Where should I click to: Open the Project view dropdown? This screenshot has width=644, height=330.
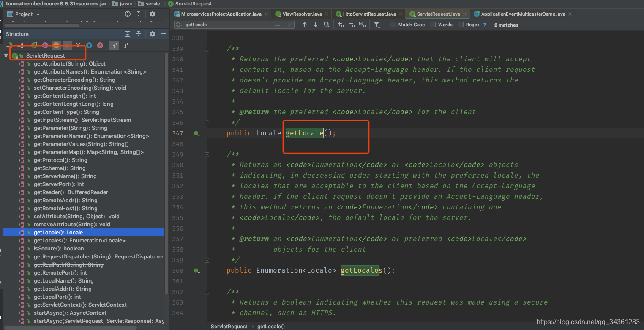pos(23,14)
